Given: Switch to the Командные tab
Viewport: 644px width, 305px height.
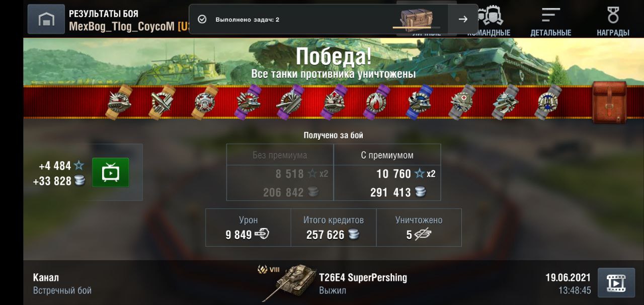Looking at the screenshot, I should (489, 21).
